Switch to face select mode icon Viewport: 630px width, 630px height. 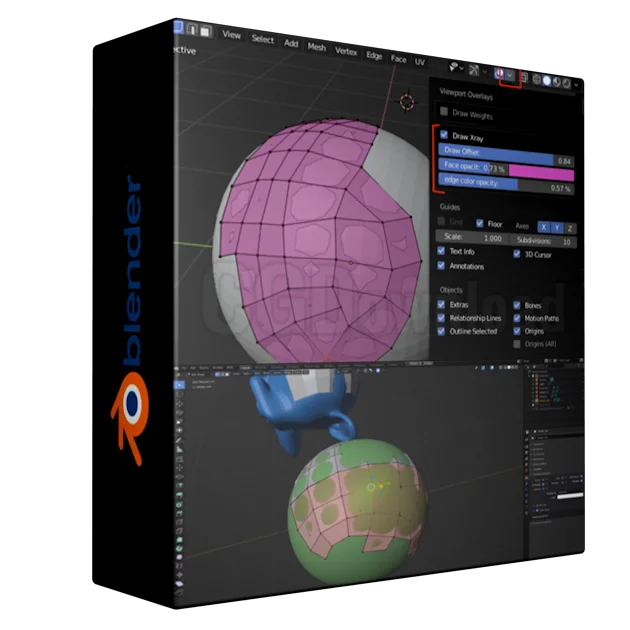tap(205, 31)
